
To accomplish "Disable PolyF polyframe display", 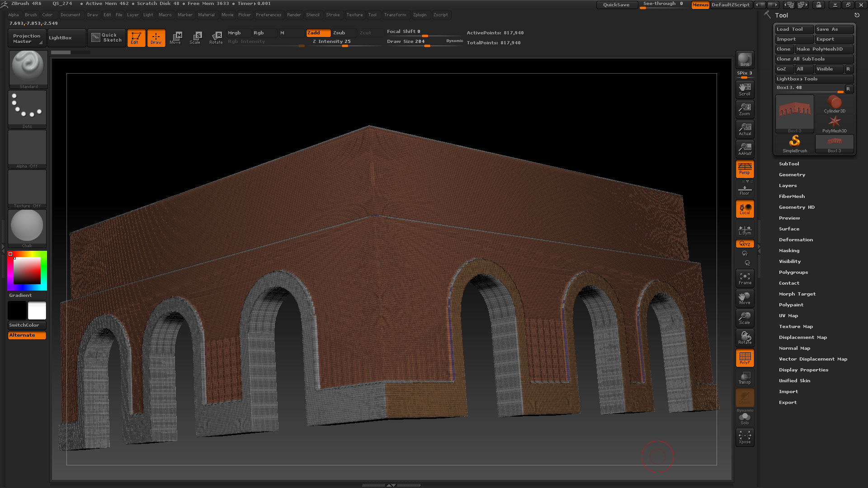I will pos(745,358).
